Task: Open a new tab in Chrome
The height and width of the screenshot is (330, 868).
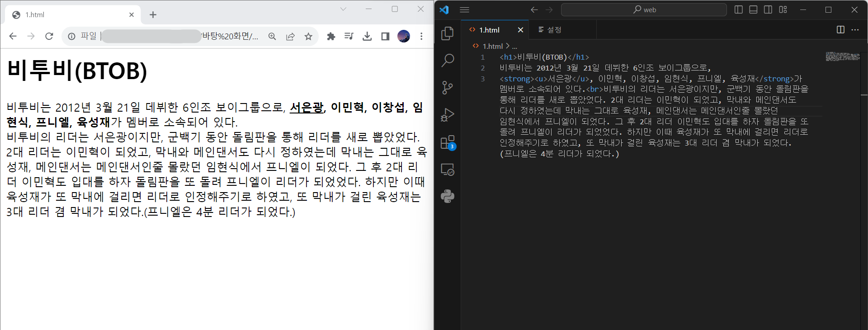Action: (x=153, y=15)
